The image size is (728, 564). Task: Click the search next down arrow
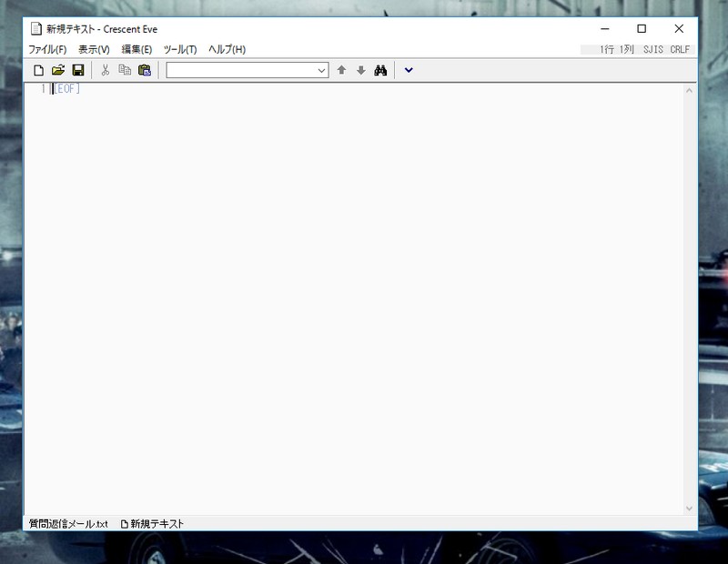click(x=360, y=70)
